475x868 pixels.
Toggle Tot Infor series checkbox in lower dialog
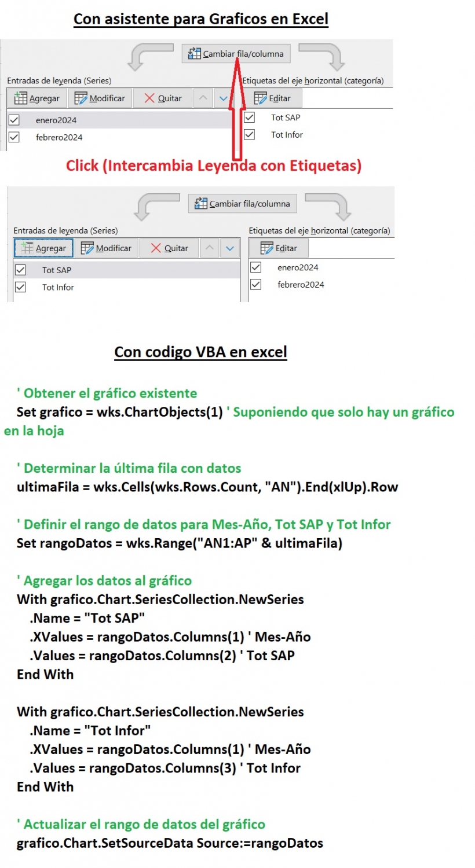pyautogui.click(x=21, y=287)
